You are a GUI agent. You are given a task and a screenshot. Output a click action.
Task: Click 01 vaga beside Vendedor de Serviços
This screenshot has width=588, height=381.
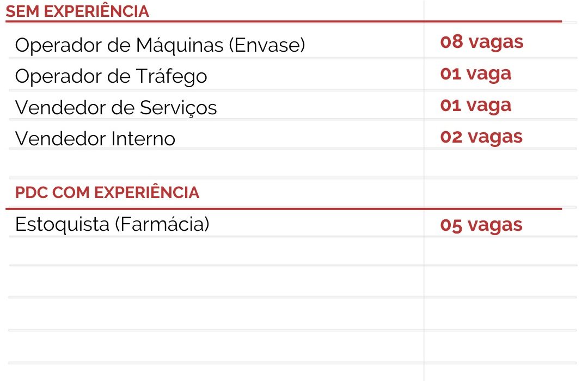[475, 105]
